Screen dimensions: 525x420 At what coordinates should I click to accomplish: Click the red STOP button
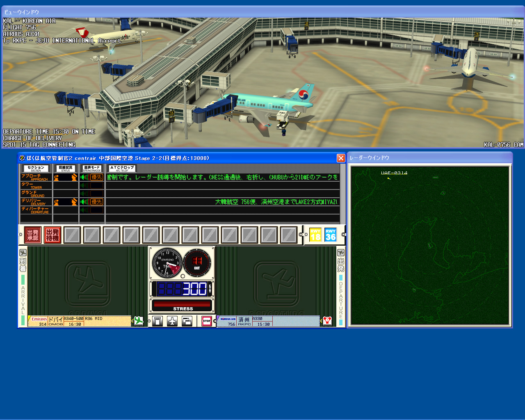point(207,321)
